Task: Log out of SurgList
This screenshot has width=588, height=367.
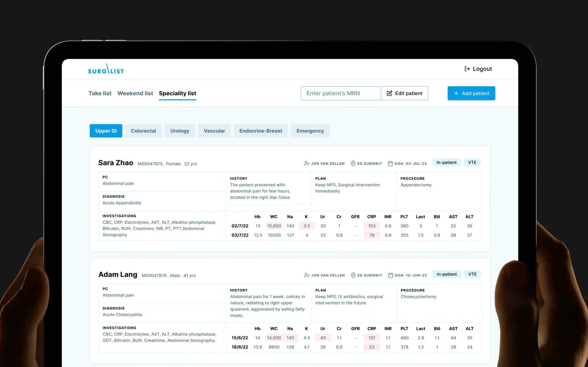Action: pos(478,69)
